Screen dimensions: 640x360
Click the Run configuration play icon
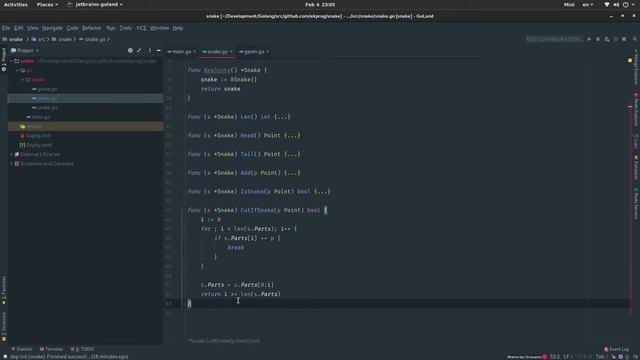click(589, 39)
